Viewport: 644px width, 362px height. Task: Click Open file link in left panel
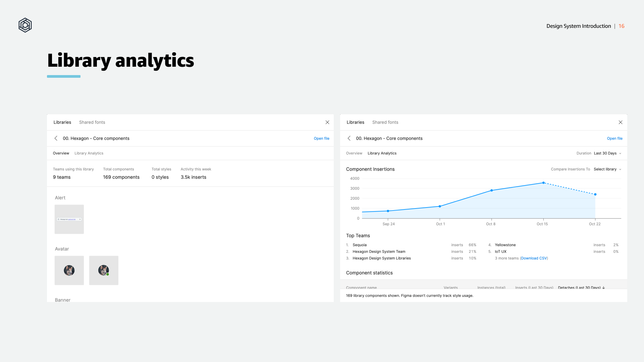coord(321,138)
